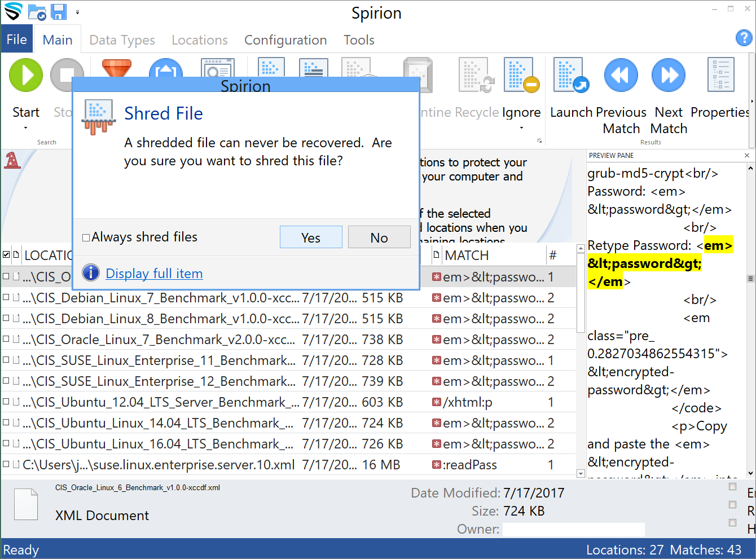Click the results list vertical scrollbar thumb
The width and height of the screenshot is (756, 559).
tap(581, 292)
